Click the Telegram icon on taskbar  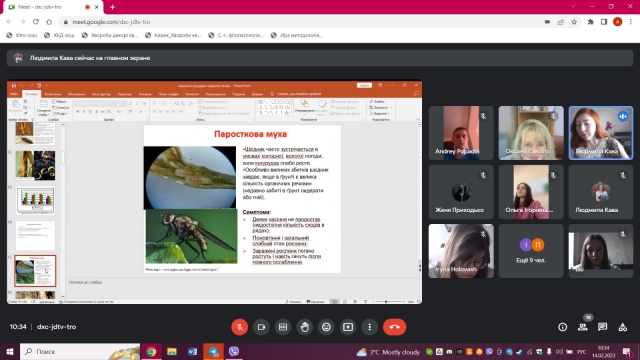point(213,351)
